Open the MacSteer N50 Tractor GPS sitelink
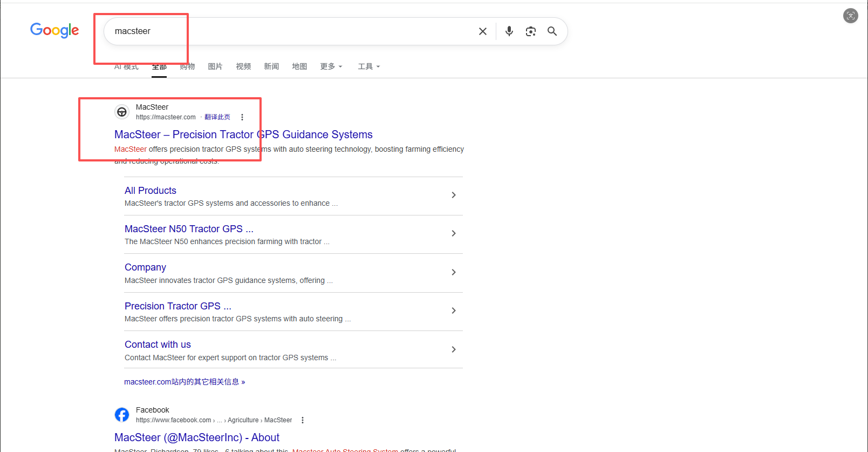The image size is (868, 452). (189, 229)
